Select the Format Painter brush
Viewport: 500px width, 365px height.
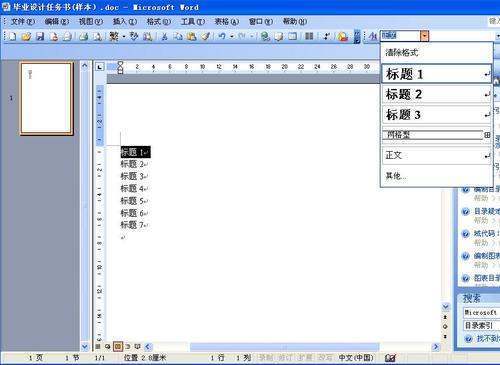[205, 36]
